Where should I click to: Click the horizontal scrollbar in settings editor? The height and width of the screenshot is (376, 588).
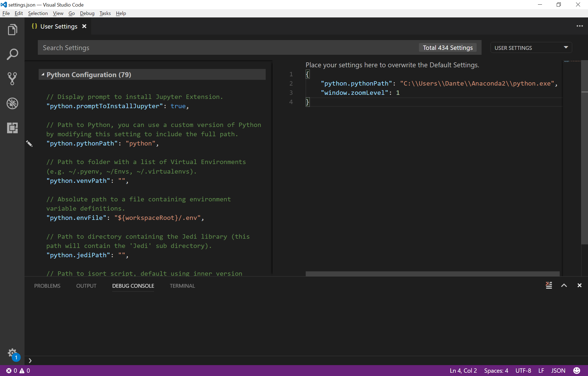(x=433, y=274)
